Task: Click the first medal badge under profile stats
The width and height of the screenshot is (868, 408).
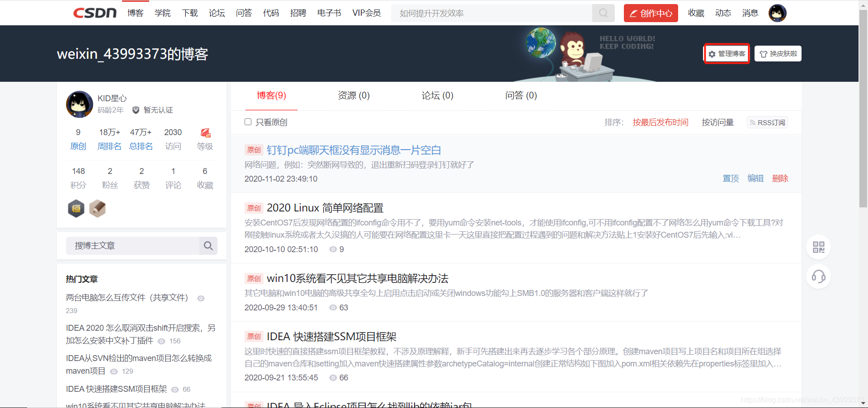Action: click(76, 208)
